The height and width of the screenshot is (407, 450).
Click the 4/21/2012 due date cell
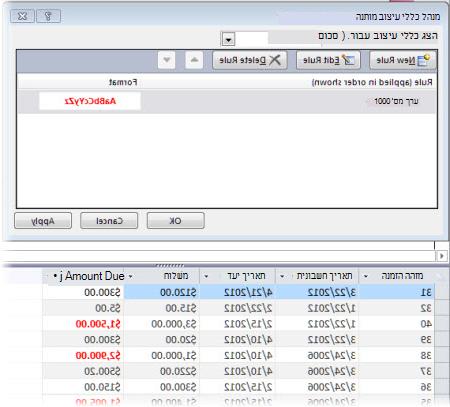(x=237, y=292)
